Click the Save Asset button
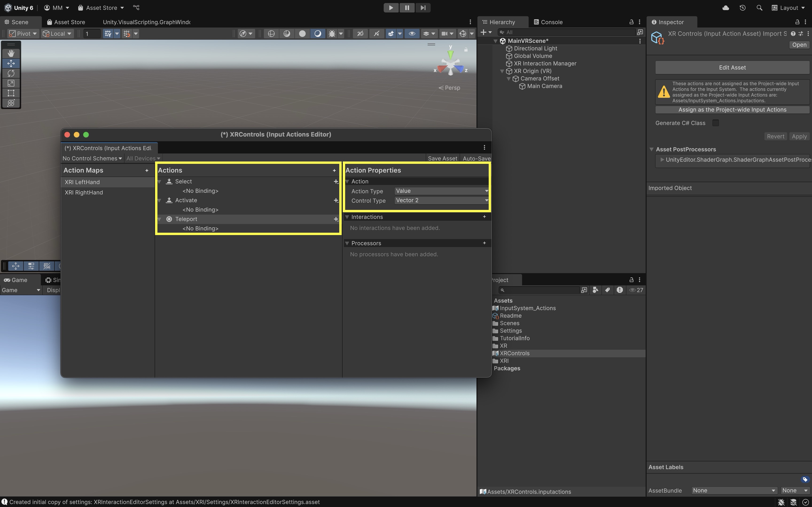 pos(442,159)
